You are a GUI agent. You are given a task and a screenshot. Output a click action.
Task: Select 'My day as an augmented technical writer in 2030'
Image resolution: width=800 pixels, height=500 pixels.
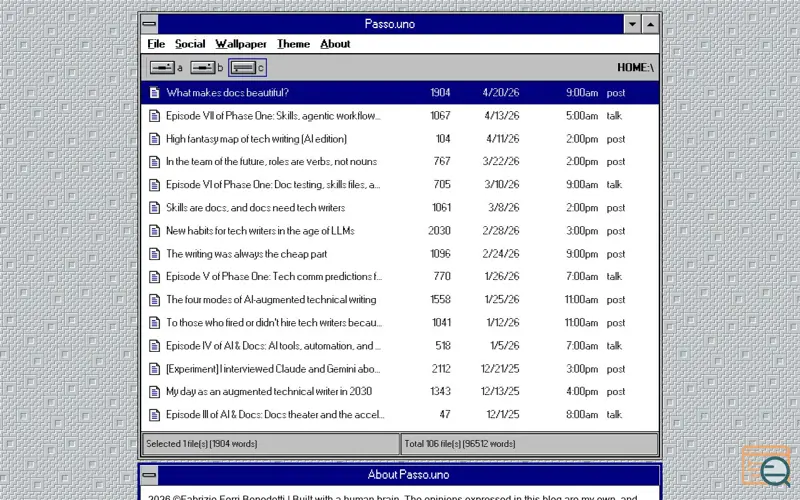point(269,392)
